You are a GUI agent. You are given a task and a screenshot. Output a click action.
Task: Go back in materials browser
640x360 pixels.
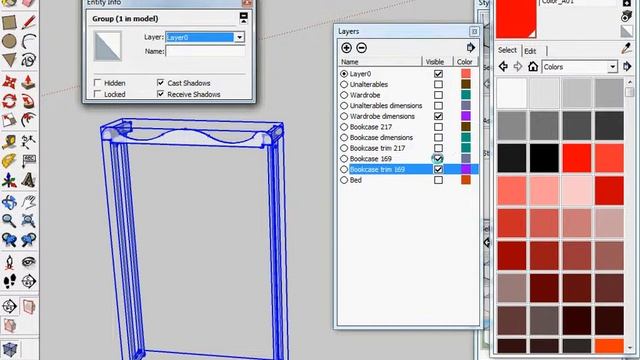click(x=503, y=67)
